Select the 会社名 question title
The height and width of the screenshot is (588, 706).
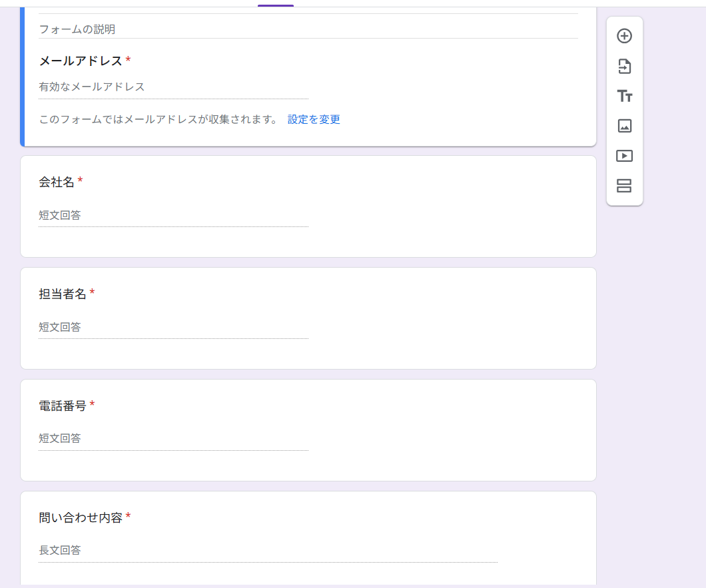[57, 182]
